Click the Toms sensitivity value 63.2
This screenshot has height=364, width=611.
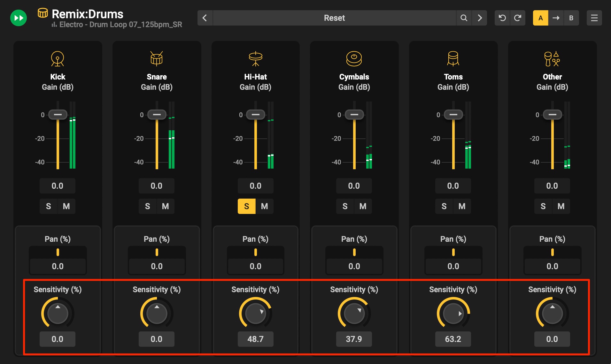453,339
